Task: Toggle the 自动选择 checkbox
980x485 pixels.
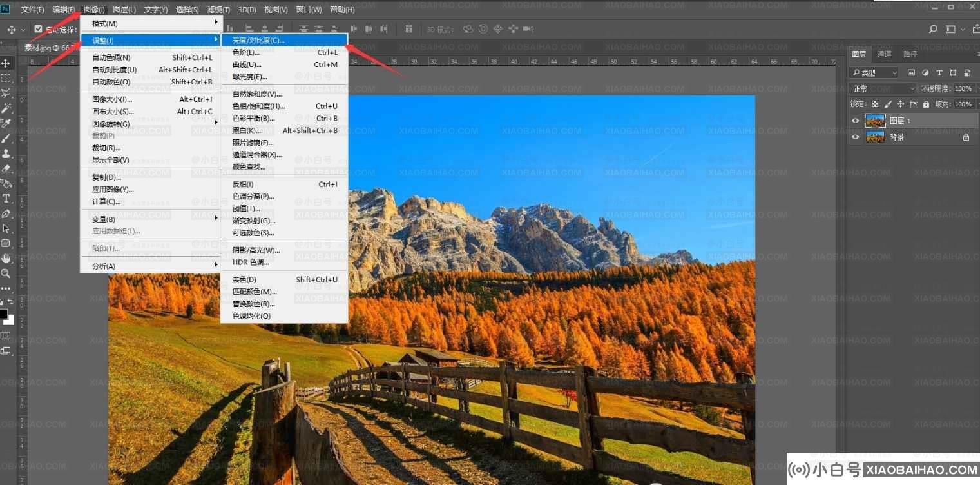Action: (38, 29)
